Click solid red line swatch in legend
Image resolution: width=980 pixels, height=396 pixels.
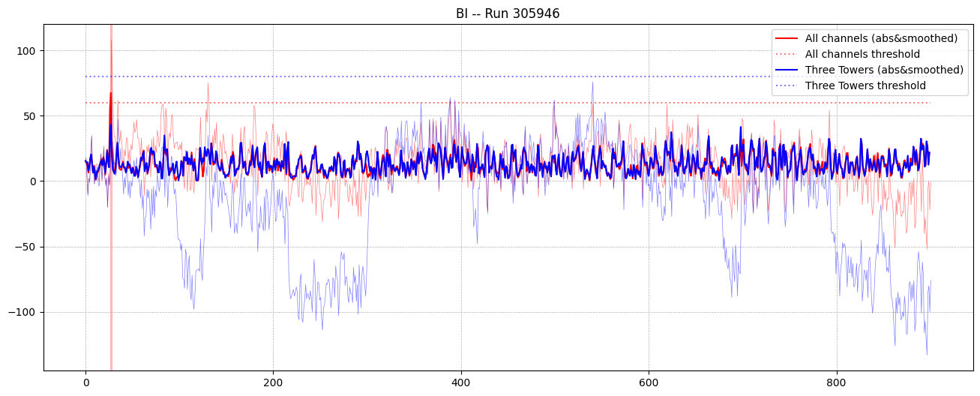(x=787, y=38)
